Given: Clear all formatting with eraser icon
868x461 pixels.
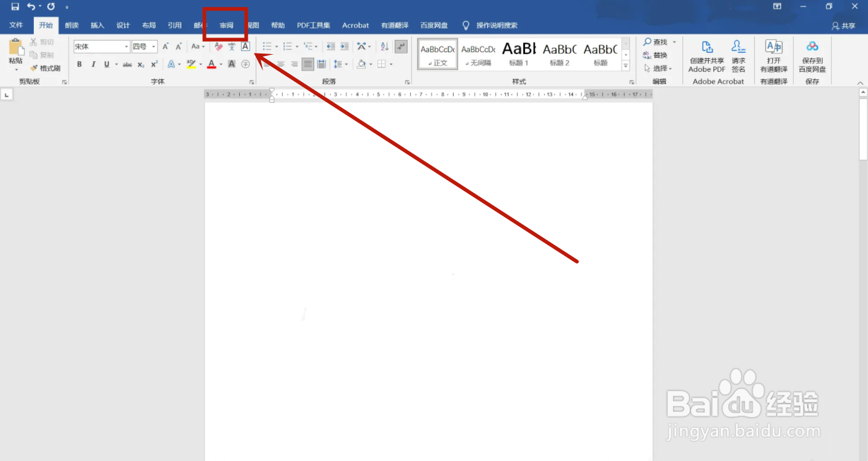Looking at the screenshot, I should coord(219,47).
